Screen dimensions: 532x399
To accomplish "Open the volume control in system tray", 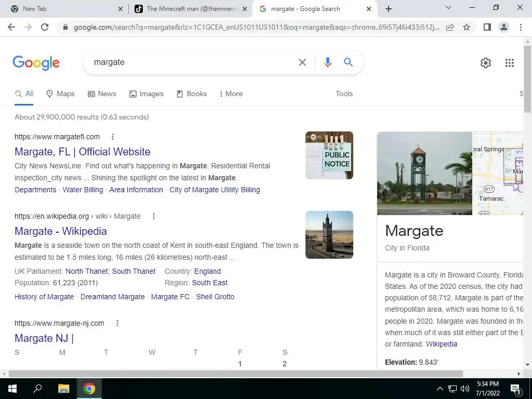I will tap(465, 389).
